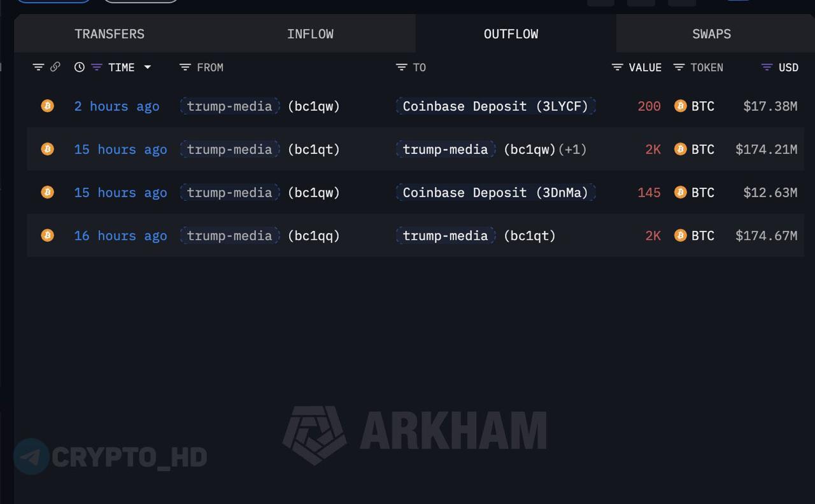
Task: Click the filter icon beside the FROM column
Action: pyautogui.click(x=185, y=66)
